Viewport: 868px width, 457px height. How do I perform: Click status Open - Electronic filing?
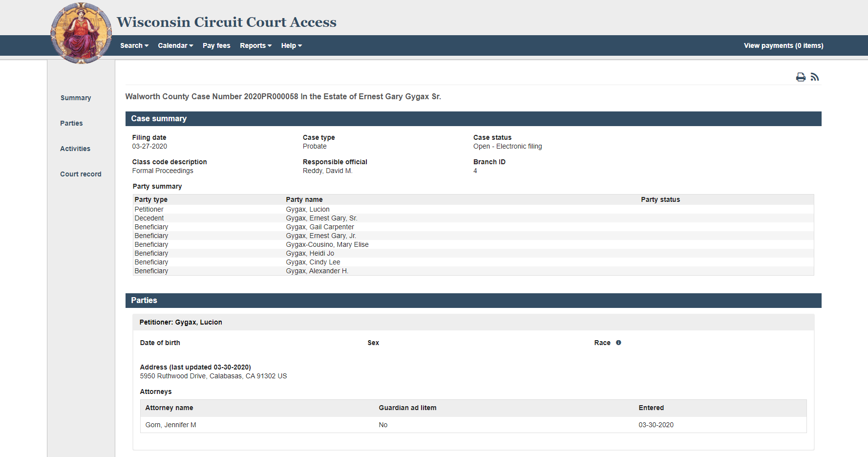[508, 146]
